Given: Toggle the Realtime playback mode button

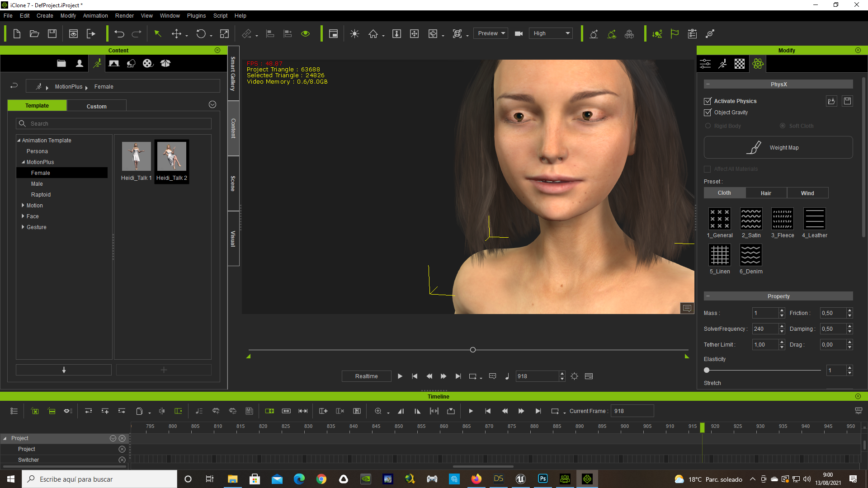Looking at the screenshot, I should pyautogui.click(x=366, y=376).
